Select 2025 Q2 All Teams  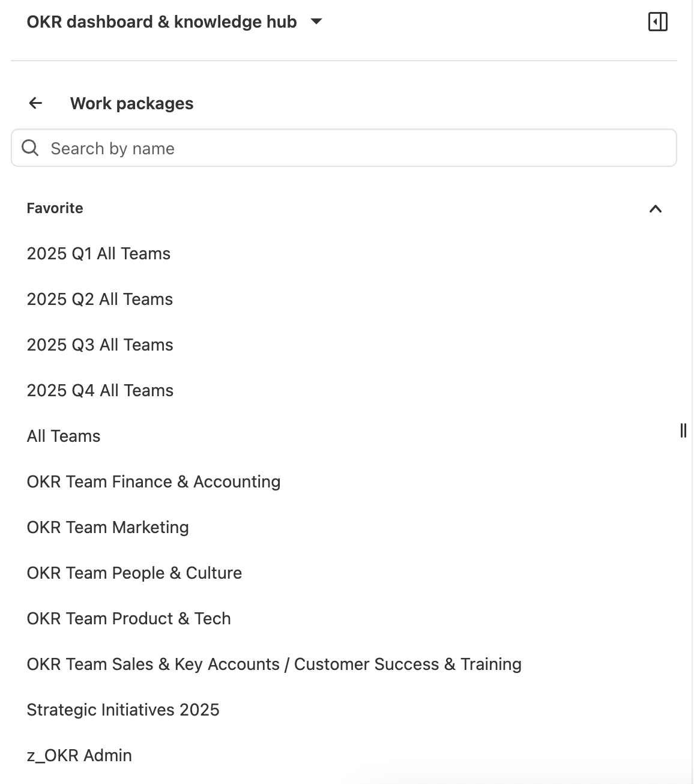pos(99,299)
